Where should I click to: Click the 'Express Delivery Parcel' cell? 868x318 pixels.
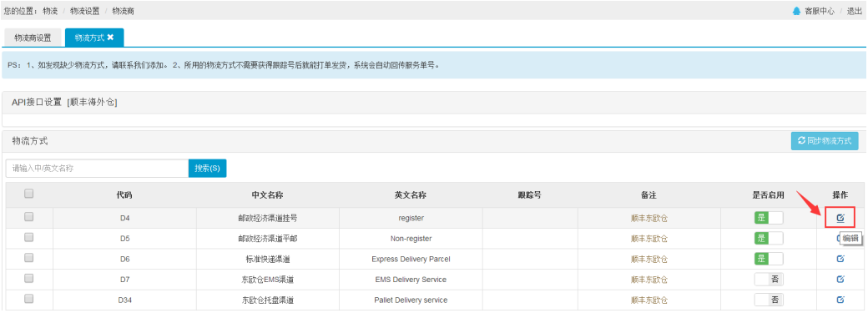(411, 259)
